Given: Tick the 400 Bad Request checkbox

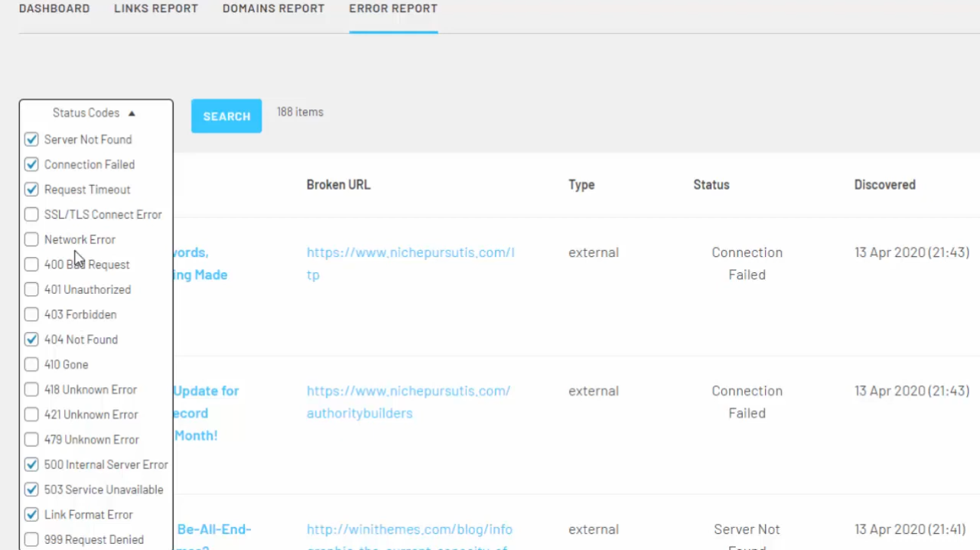Looking at the screenshot, I should click(x=31, y=265).
